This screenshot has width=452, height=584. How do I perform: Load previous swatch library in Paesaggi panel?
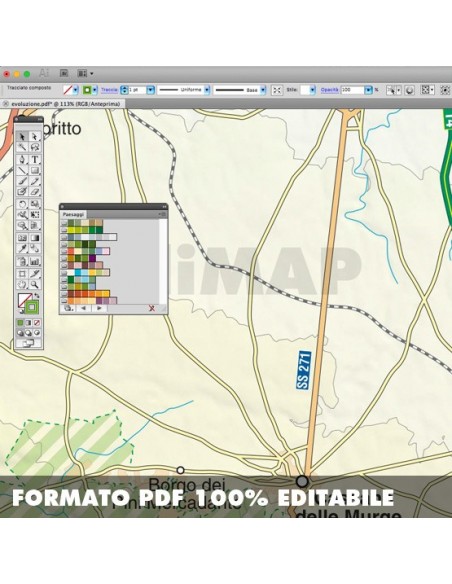click(x=83, y=308)
